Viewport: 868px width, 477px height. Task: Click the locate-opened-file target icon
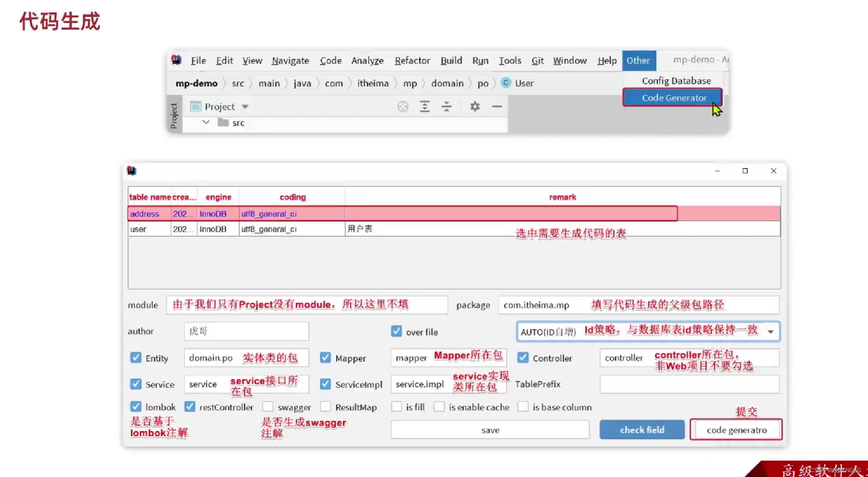point(403,107)
